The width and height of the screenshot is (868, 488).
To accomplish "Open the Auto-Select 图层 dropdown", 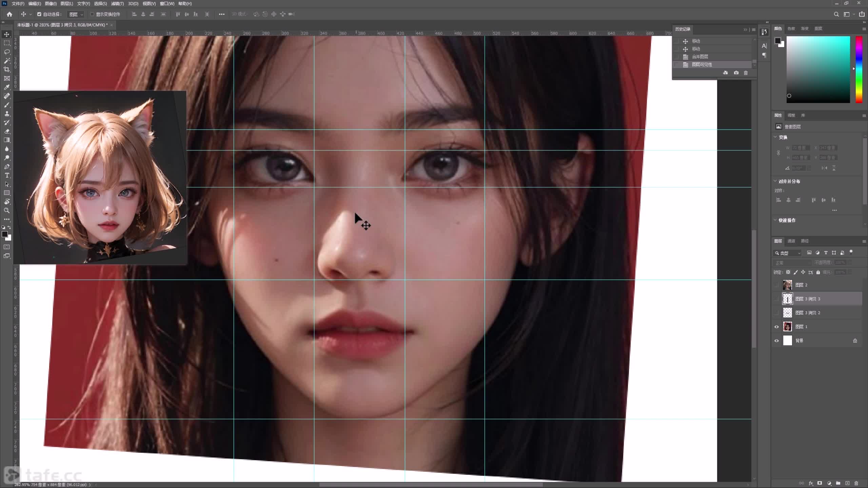I will point(75,14).
